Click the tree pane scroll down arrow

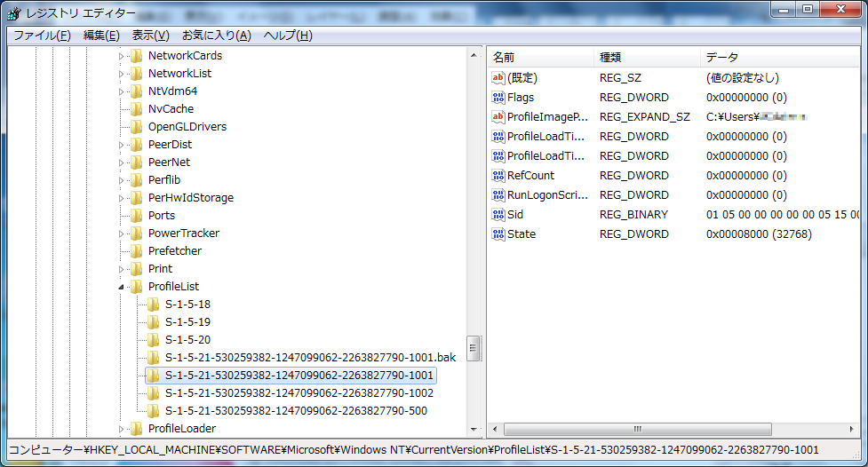[x=474, y=430]
